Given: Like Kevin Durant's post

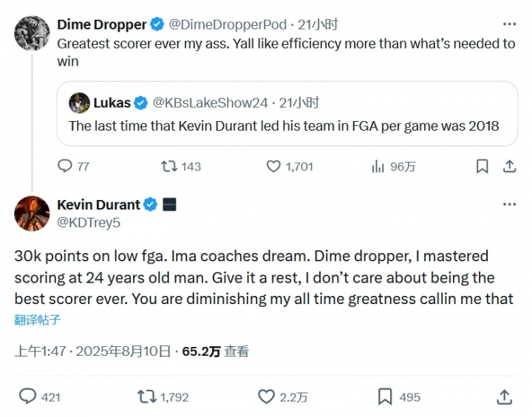Looking at the screenshot, I should point(267,396).
